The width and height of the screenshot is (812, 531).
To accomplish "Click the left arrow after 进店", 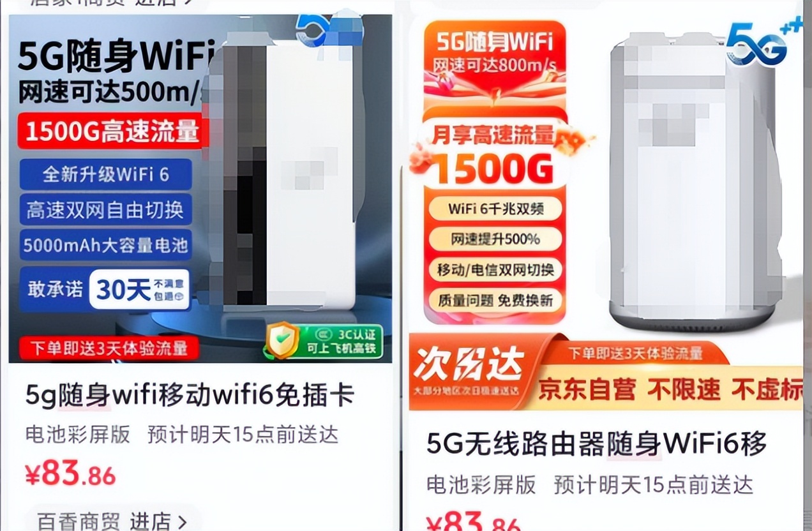I will click(x=183, y=521).
